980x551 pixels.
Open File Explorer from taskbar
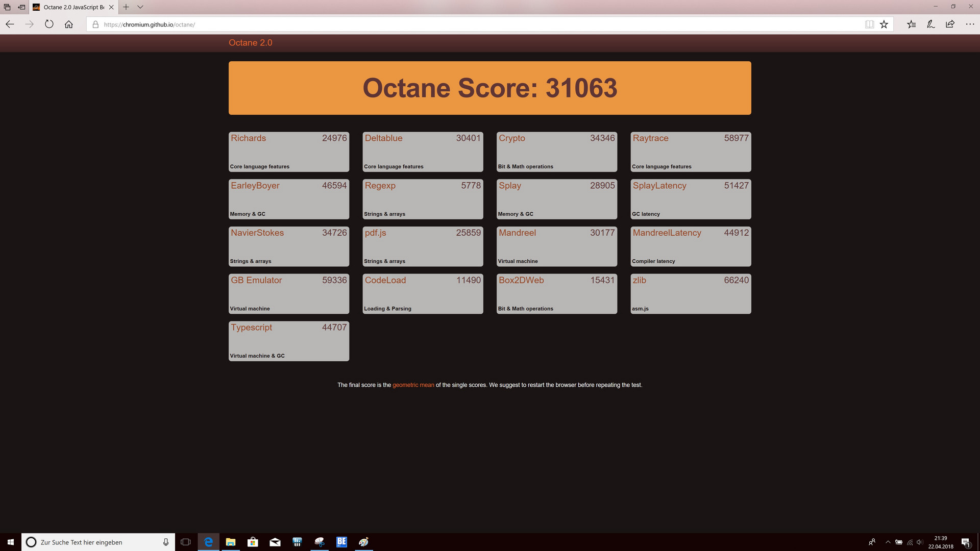coord(231,542)
